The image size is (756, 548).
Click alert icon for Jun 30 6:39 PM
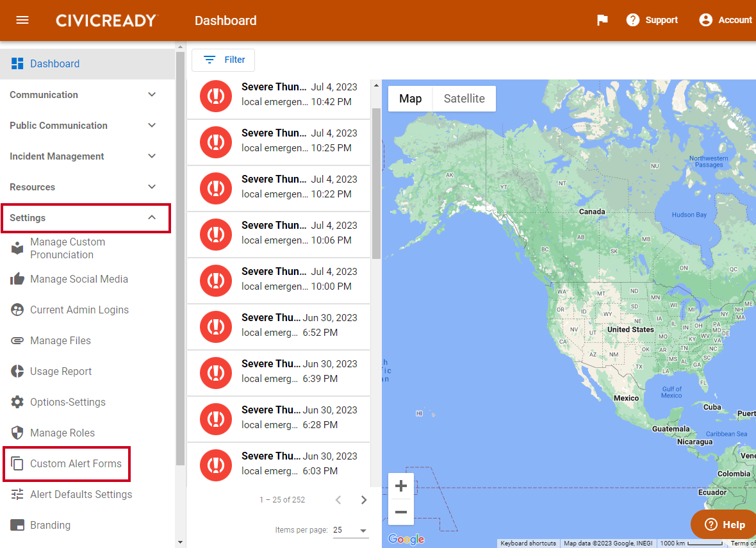(216, 373)
